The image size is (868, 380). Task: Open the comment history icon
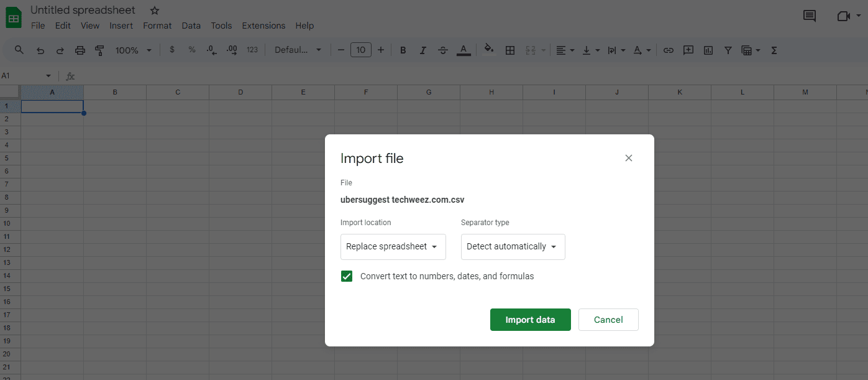coord(810,16)
